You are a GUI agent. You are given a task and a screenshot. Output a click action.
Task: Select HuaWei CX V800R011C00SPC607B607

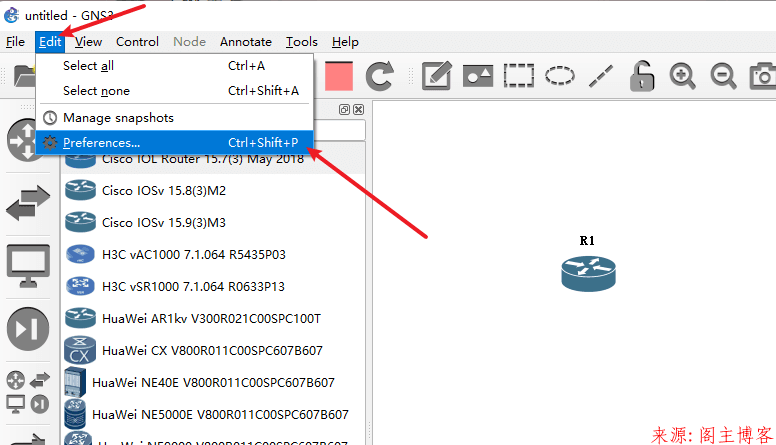(x=212, y=350)
